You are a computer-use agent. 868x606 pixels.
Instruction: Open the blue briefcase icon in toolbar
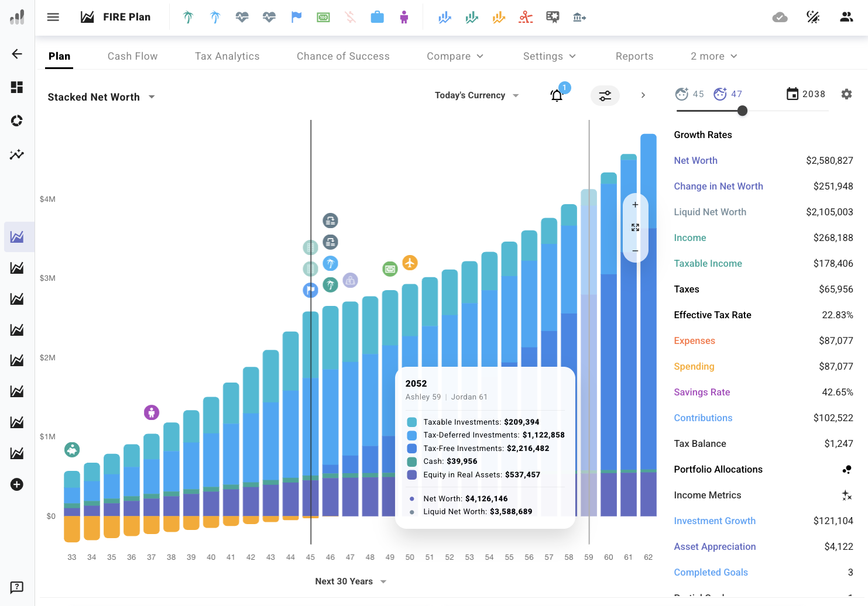point(377,17)
